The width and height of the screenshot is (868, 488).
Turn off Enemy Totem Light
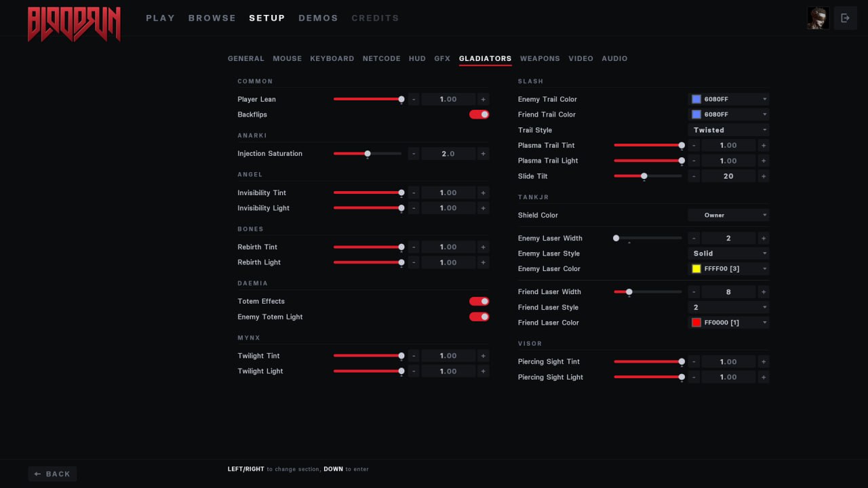click(479, 317)
